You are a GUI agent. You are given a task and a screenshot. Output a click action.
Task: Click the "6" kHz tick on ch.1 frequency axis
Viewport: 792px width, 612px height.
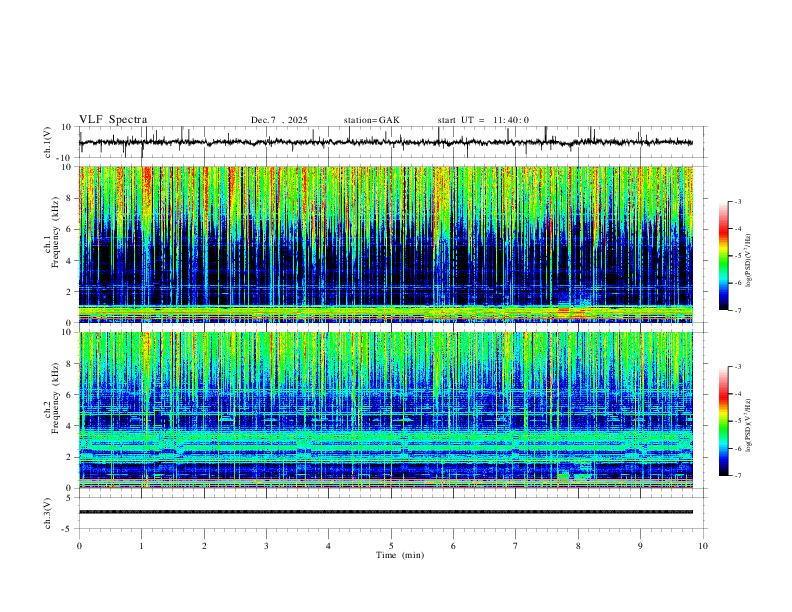click(70, 229)
